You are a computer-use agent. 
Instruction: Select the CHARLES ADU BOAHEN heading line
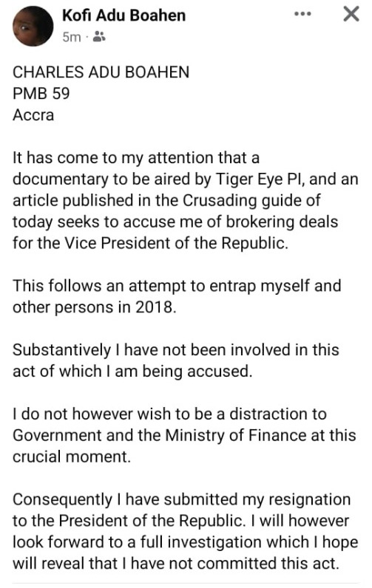(101, 72)
